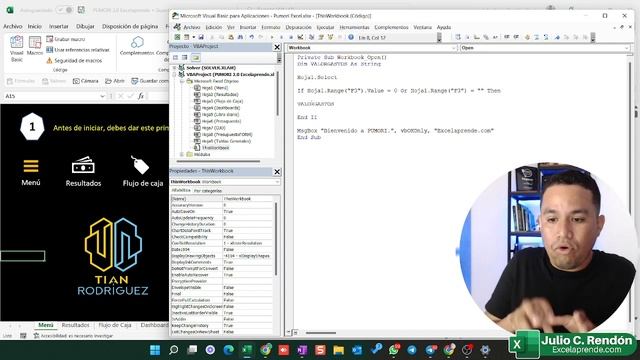The height and width of the screenshot is (360, 640).
Task: Open Formato menu in VBA editor
Action: (x=271, y=27)
